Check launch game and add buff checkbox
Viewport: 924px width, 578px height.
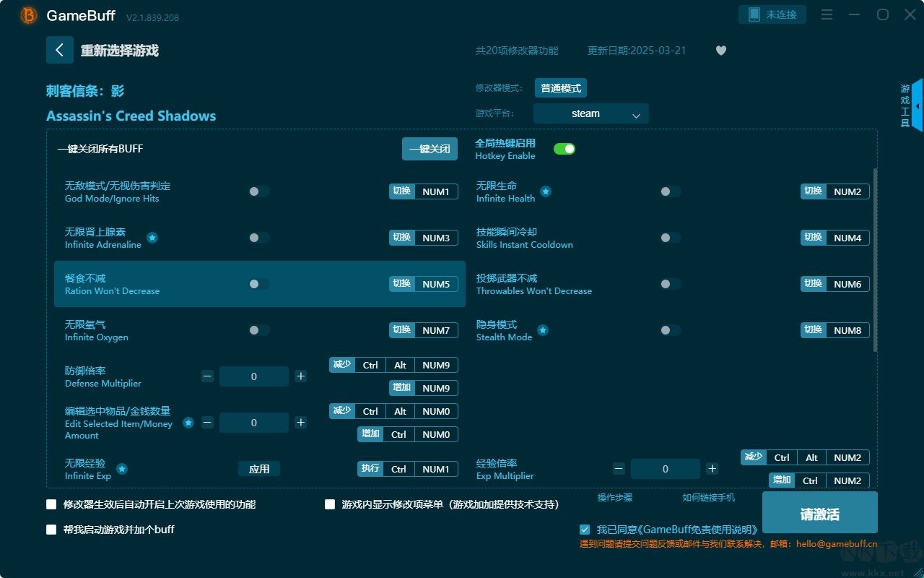(x=51, y=530)
